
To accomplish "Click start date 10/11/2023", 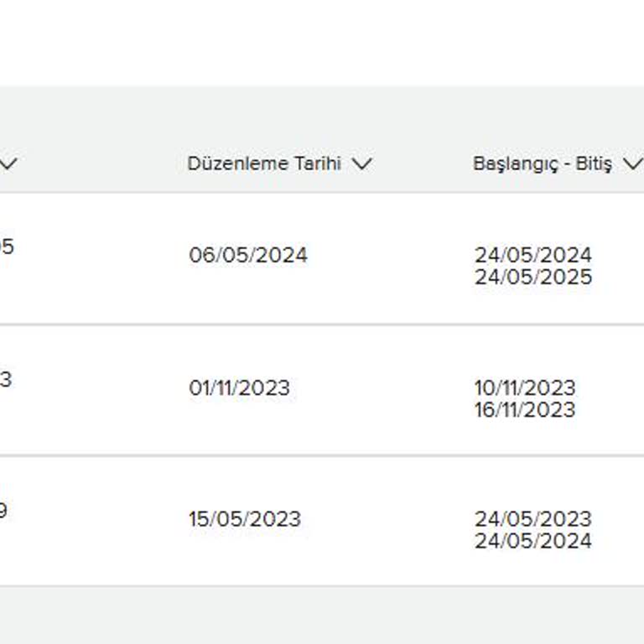I will (525, 387).
